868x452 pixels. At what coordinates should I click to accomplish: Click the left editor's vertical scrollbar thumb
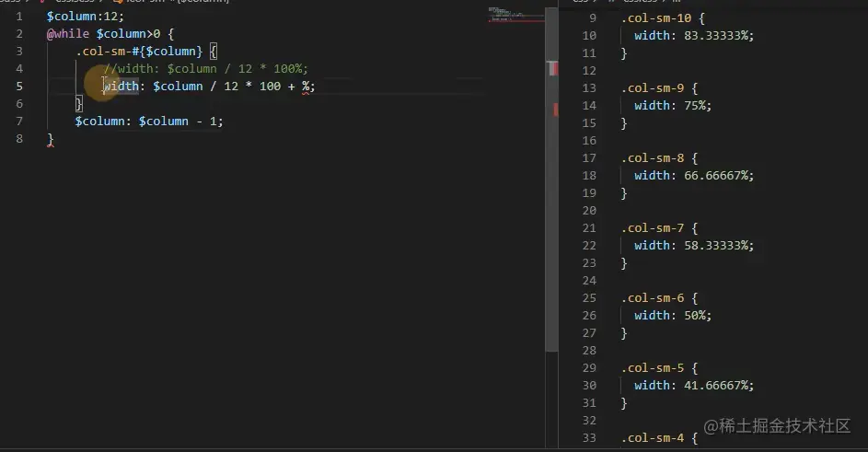coord(551,179)
